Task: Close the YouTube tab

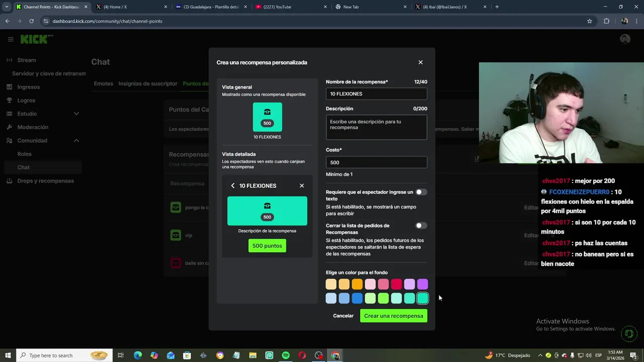Action: tap(326, 7)
